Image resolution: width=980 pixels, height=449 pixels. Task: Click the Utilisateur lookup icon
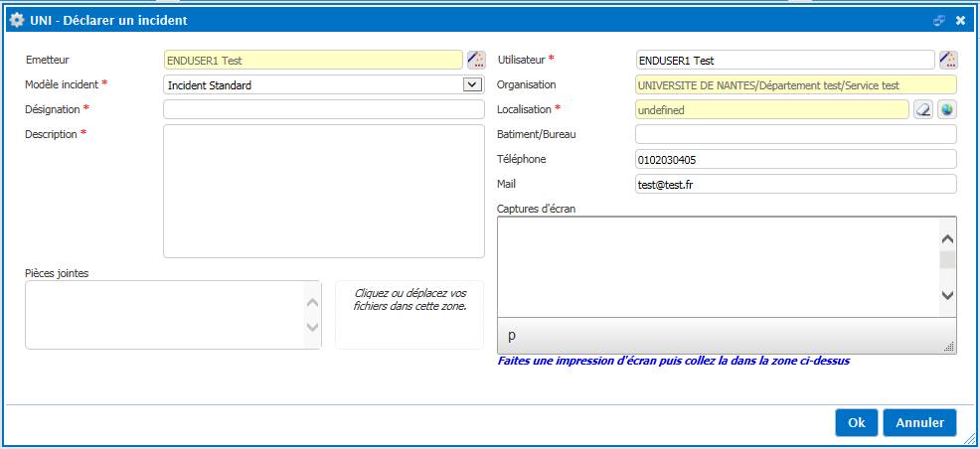click(947, 60)
